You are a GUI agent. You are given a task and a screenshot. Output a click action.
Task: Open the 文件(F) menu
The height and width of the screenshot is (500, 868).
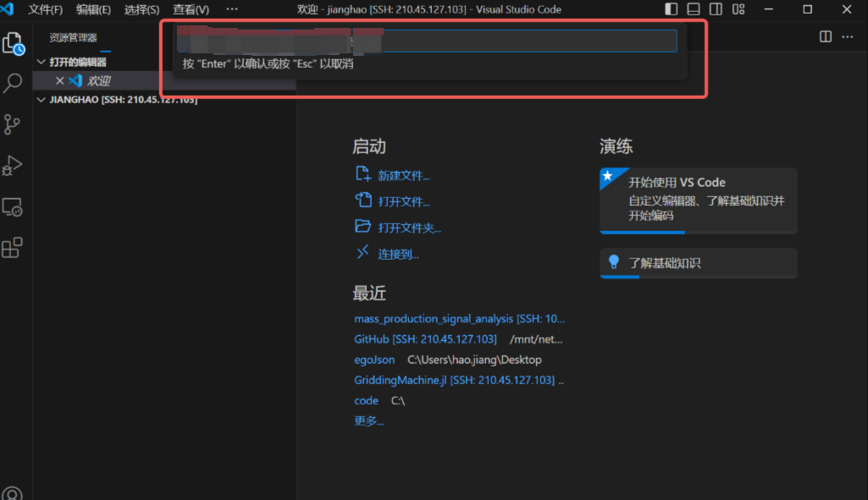pos(46,9)
